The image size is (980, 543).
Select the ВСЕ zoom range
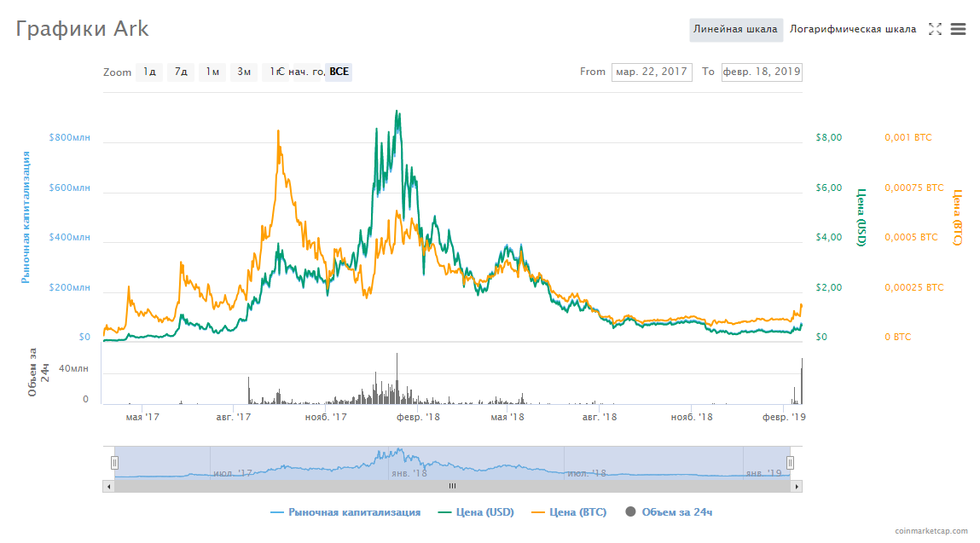point(339,72)
